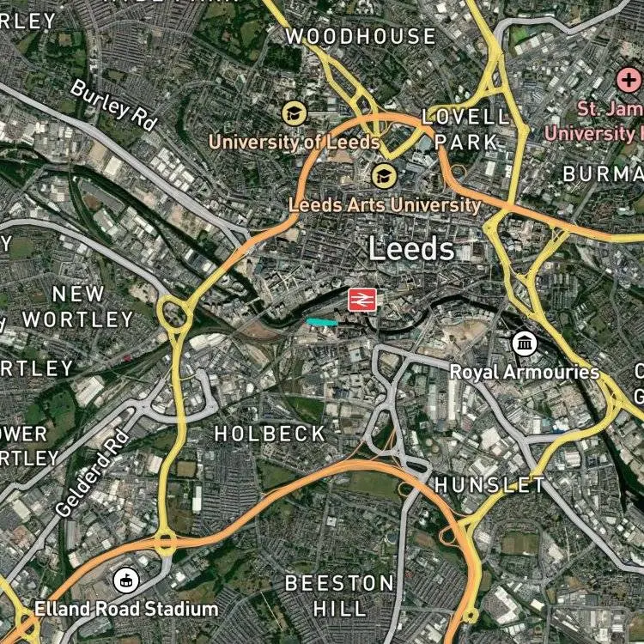This screenshot has height=644, width=644.
Task: Select the University of Leeds graduation cap icon
Action: tap(294, 113)
